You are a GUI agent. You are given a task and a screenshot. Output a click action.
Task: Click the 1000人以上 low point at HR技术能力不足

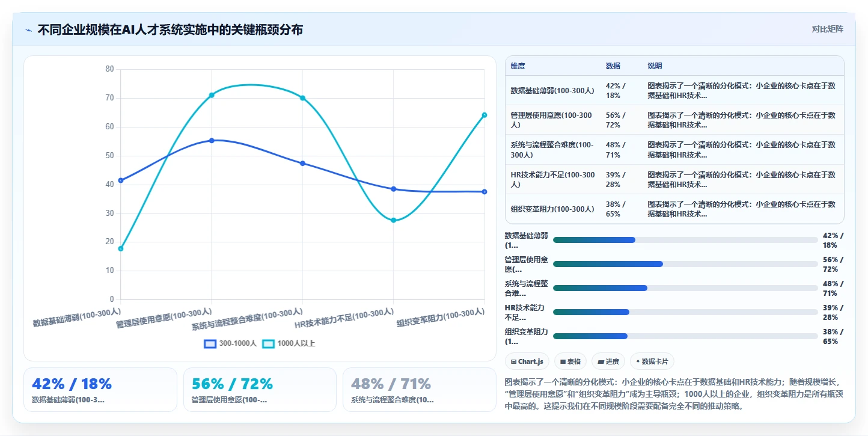(x=394, y=221)
